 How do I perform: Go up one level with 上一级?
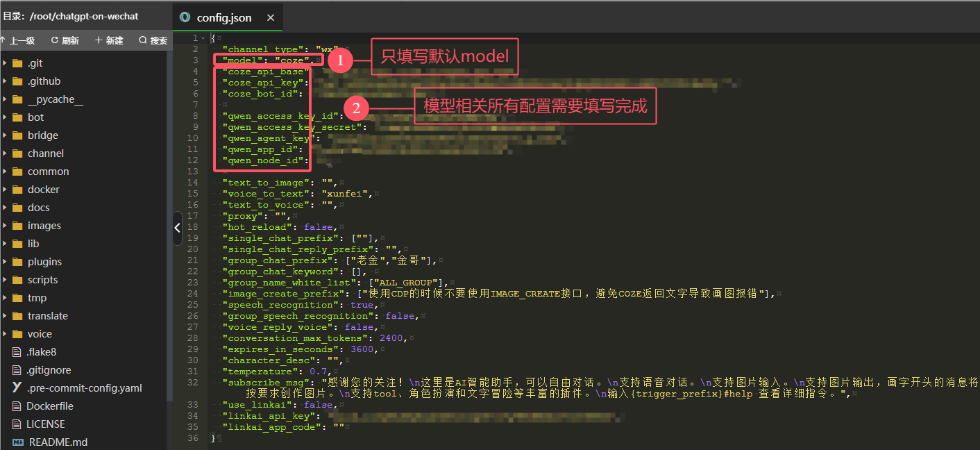[x=18, y=40]
